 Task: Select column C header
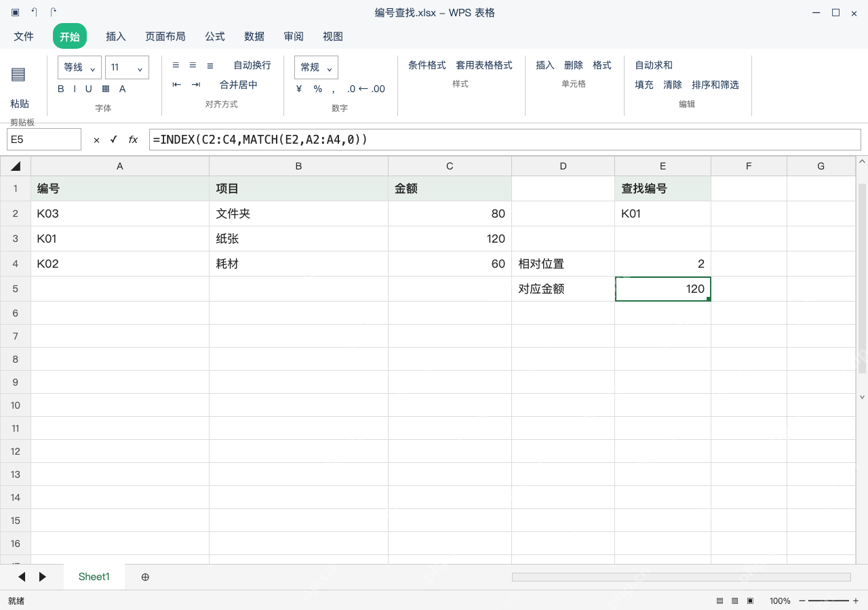[x=450, y=166]
